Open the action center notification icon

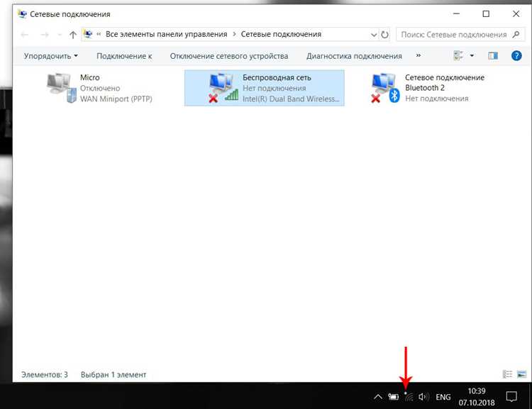pyautogui.click(x=511, y=396)
